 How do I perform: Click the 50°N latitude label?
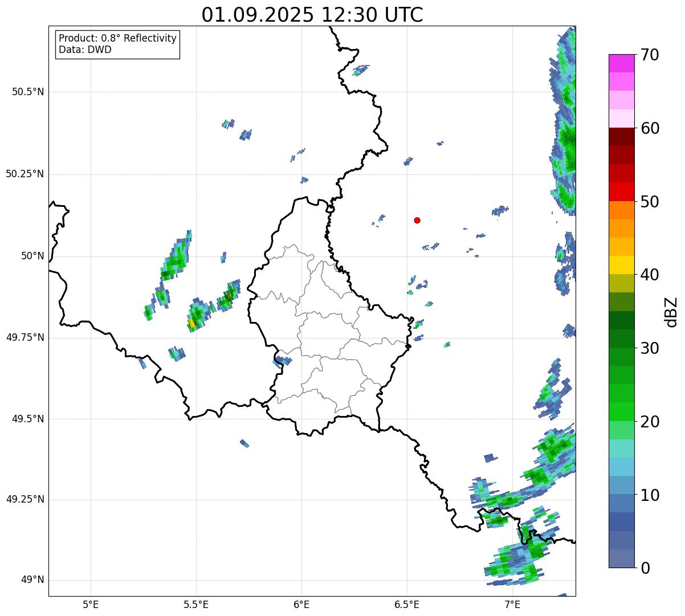point(33,256)
